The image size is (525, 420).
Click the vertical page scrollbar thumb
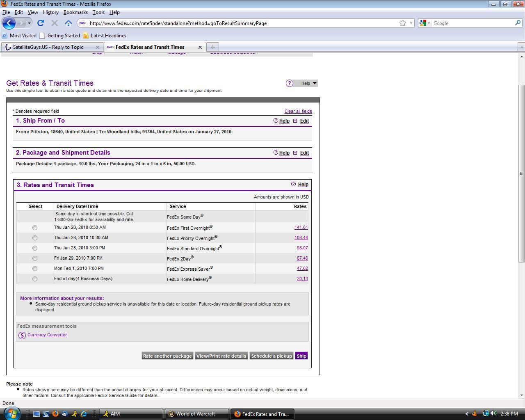(x=522, y=173)
